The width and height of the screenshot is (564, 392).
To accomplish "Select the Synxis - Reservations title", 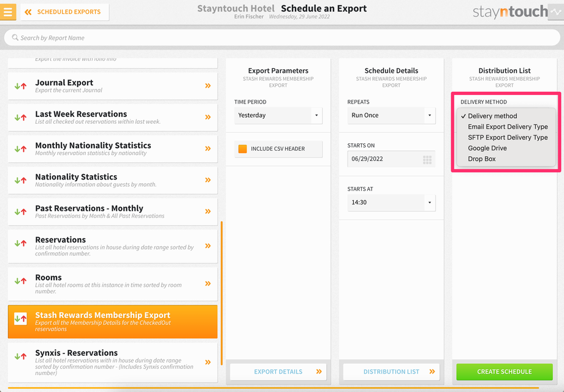I will [76, 353].
